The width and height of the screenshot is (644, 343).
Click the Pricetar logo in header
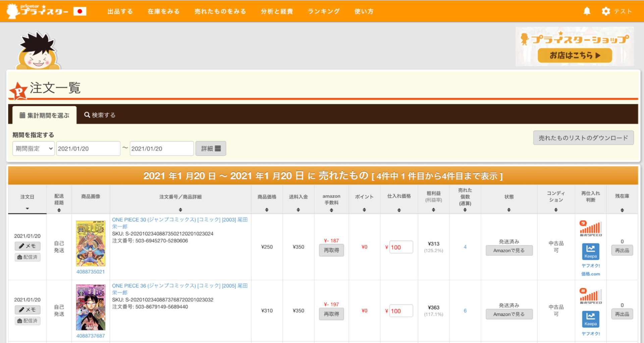coord(37,11)
